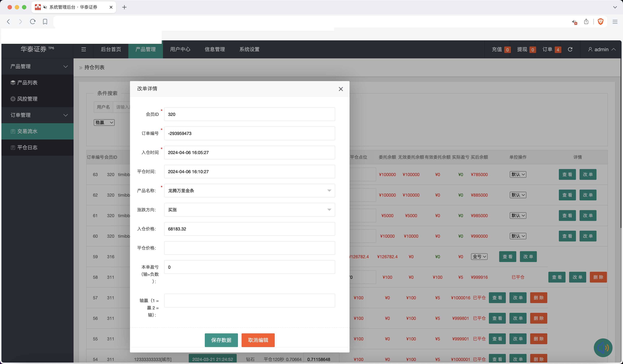
Task: Open the 默认 dropdown in row 62
Action: pyautogui.click(x=518, y=195)
